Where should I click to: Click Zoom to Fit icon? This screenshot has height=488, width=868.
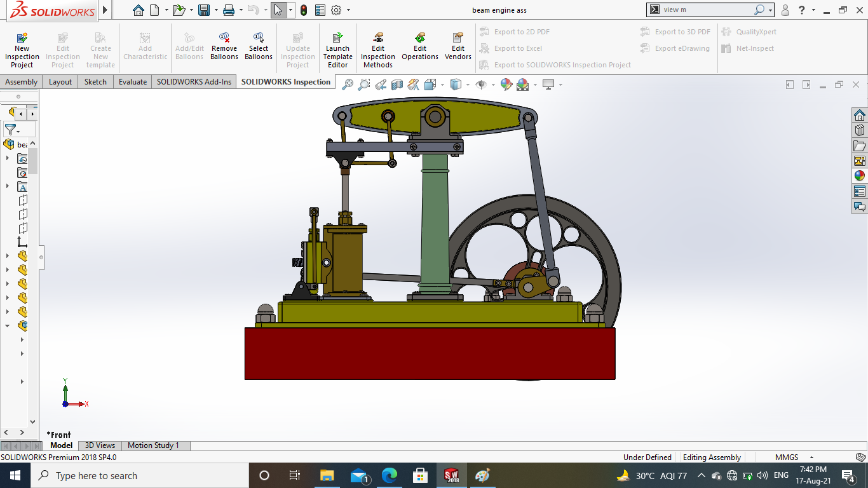(x=348, y=85)
